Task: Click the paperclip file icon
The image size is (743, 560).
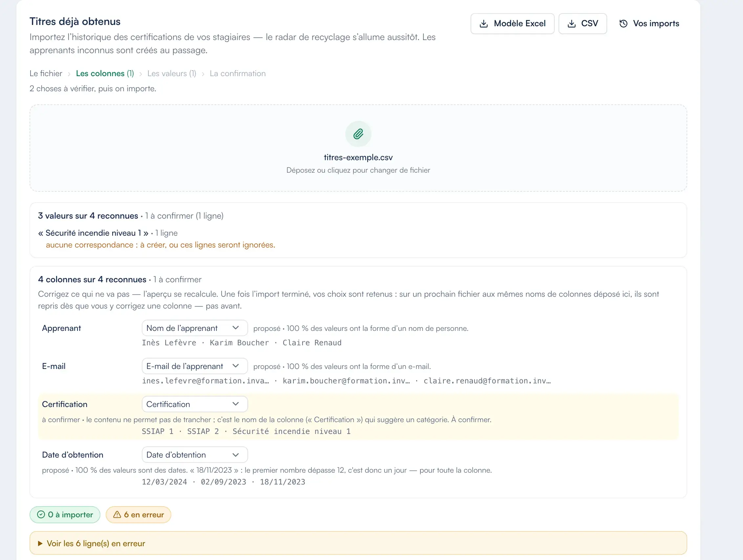Action: [x=358, y=134]
